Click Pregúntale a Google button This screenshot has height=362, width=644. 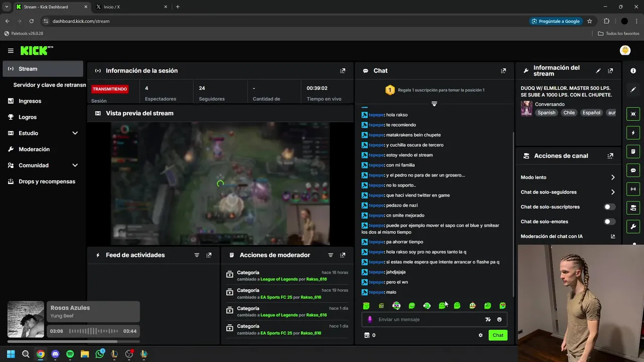point(555,21)
